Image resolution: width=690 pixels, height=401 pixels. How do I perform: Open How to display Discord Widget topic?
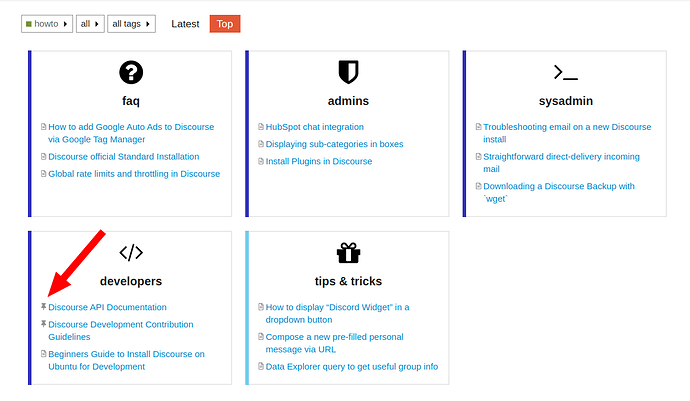click(338, 313)
